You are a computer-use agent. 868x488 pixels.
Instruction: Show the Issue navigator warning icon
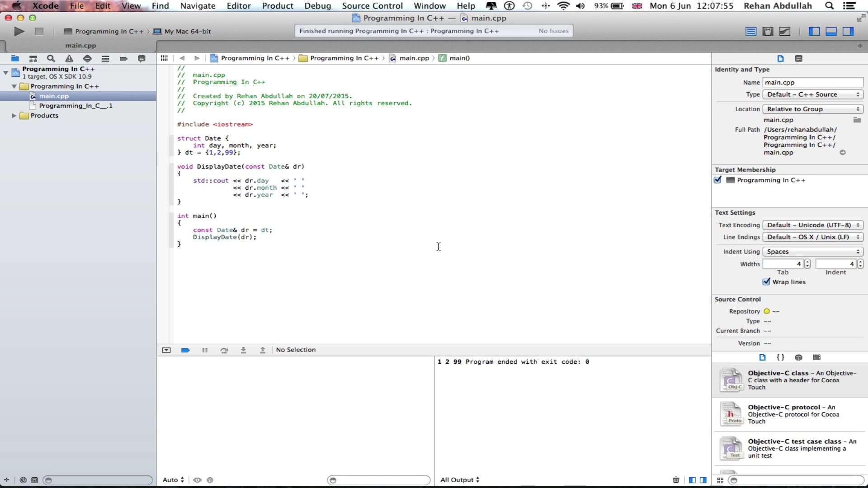point(69,58)
